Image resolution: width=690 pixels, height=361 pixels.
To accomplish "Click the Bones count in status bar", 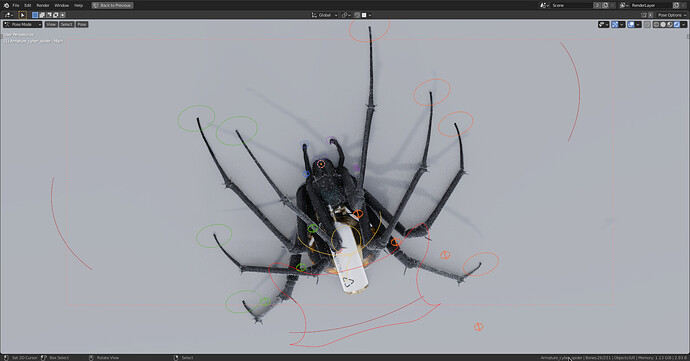I will 597,357.
